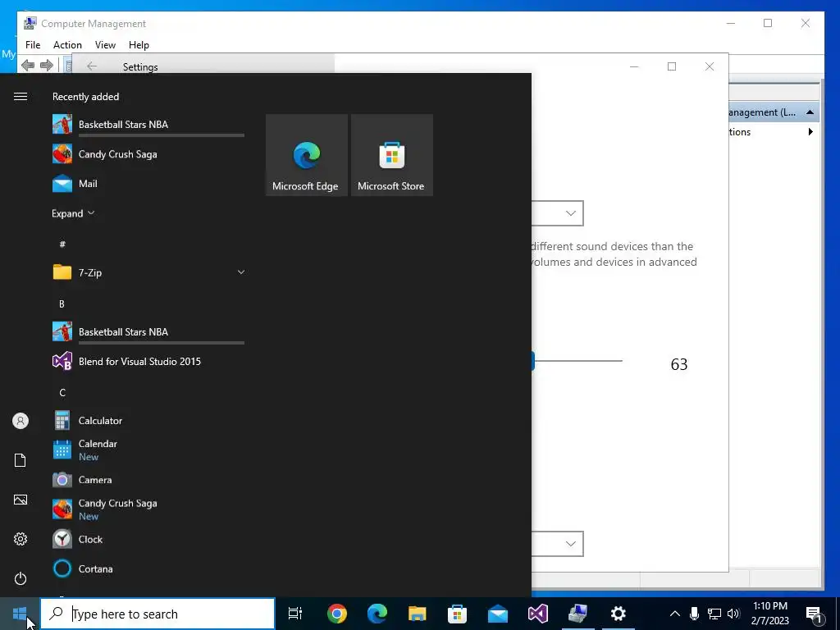The height and width of the screenshot is (630, 840).
Task: Open Pictures from the Start sidebar
Action: [x=21, y=500]
